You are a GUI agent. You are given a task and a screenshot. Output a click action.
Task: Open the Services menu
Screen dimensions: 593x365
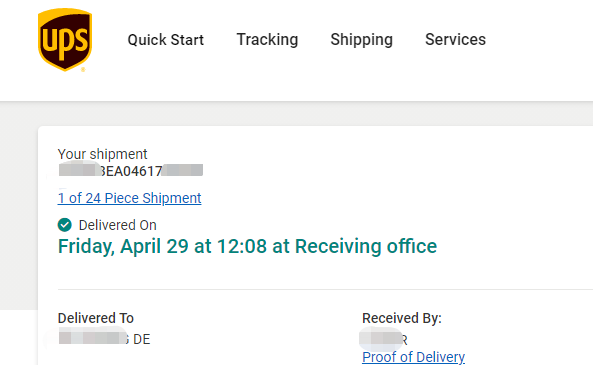pyautogui.click(x=455, y=39)
